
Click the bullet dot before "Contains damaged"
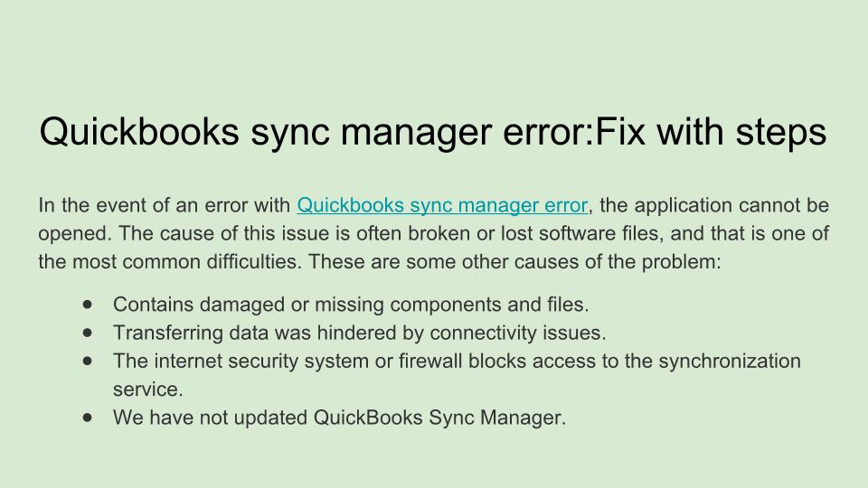[88, 304]
